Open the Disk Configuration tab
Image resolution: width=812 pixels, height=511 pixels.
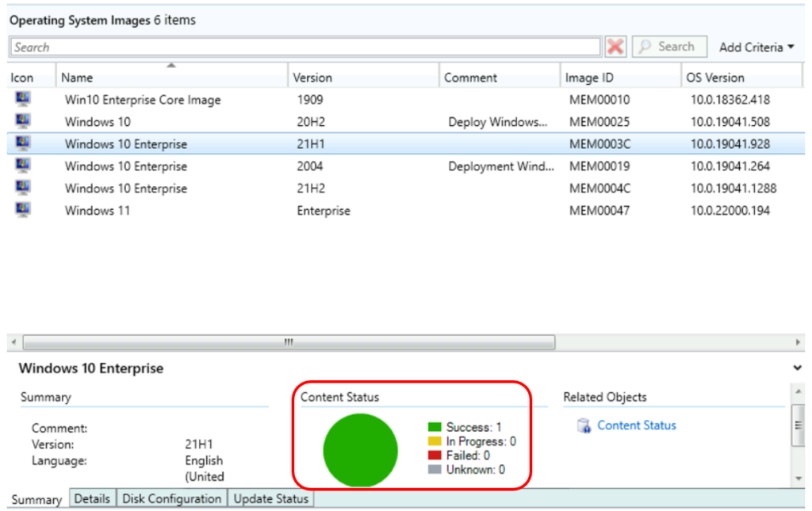(171, 498)
